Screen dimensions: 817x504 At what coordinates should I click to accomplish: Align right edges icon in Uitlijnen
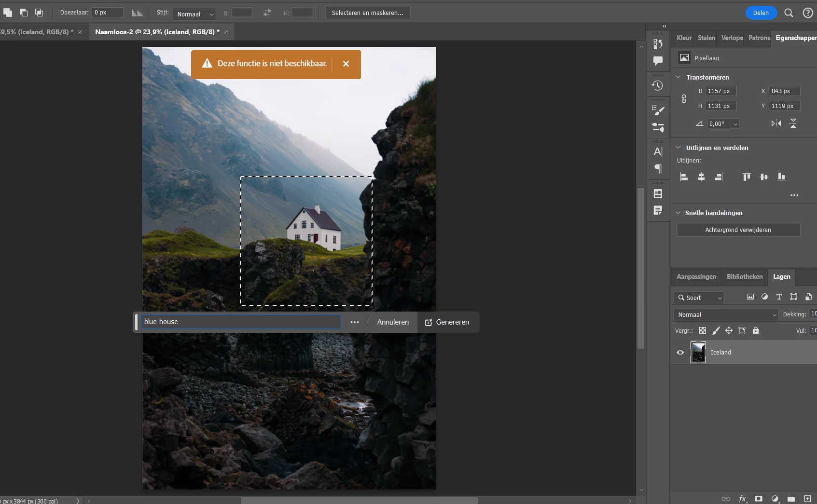click(719, 177)
